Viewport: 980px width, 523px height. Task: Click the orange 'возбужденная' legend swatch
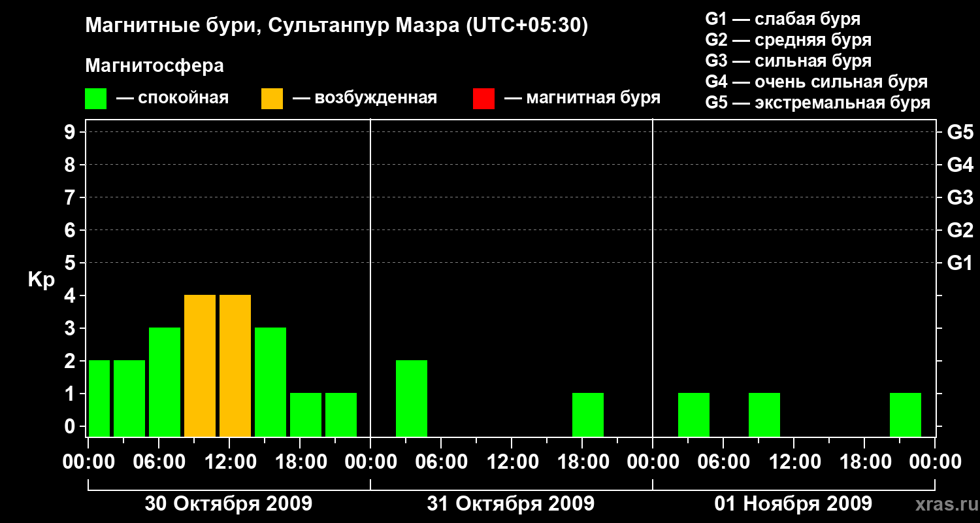tap(272, 99)
